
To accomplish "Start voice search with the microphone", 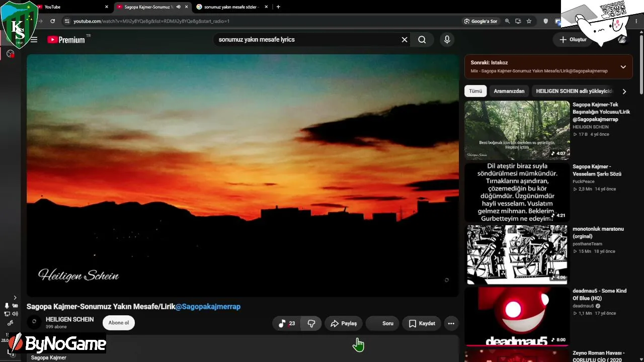I will coord(447,40).
